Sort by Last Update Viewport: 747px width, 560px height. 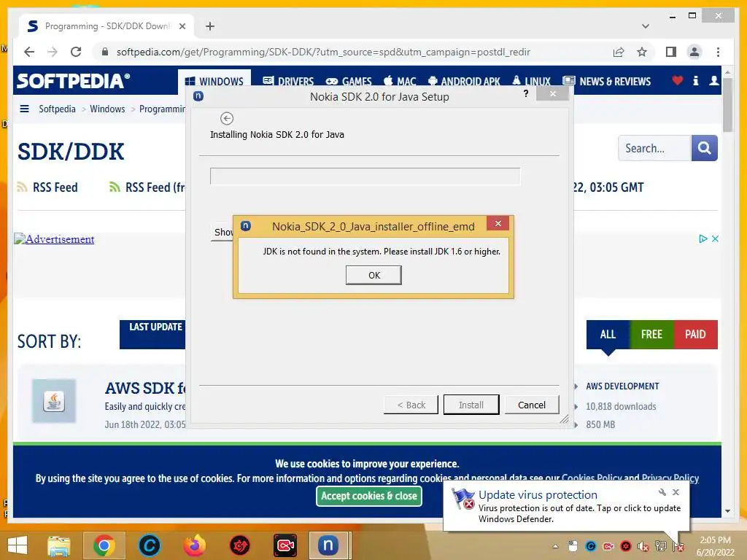[152, 334]
